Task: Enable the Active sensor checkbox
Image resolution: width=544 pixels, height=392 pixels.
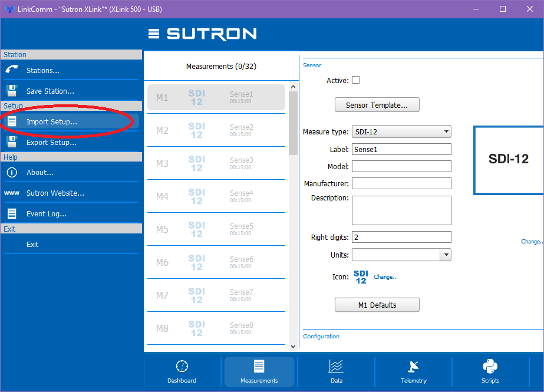Action: point(355,80)
